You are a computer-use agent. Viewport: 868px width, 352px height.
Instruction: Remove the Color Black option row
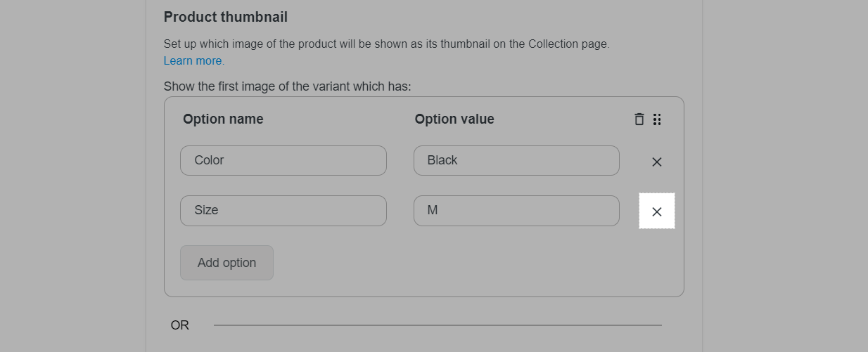pyautogui.click(x=657, y=162)
